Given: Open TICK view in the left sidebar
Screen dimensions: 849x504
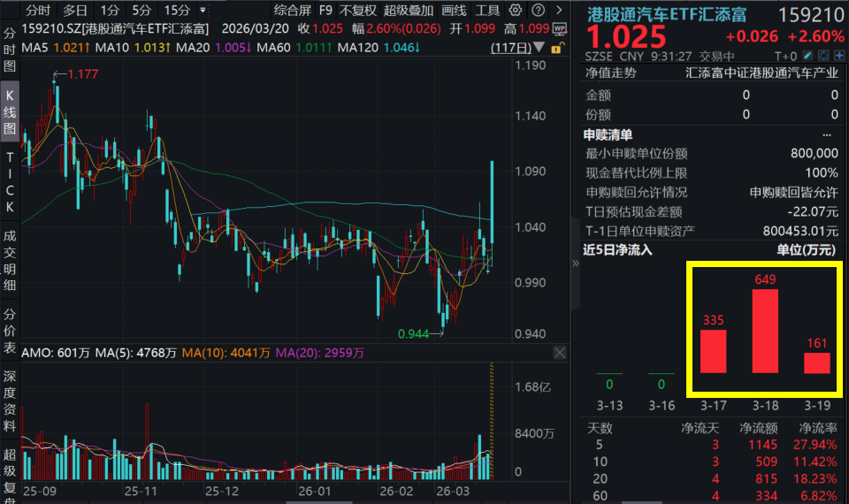Looking at the screenshot, I should [x=9, y=182].
